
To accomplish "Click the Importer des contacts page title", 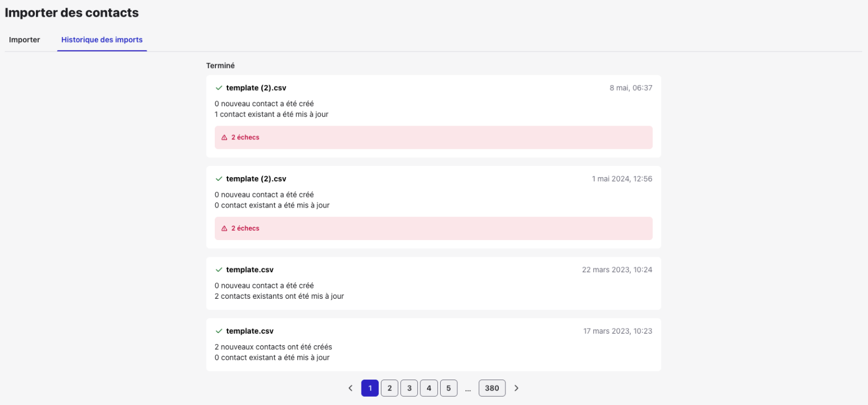I will [x=72, y=12].
